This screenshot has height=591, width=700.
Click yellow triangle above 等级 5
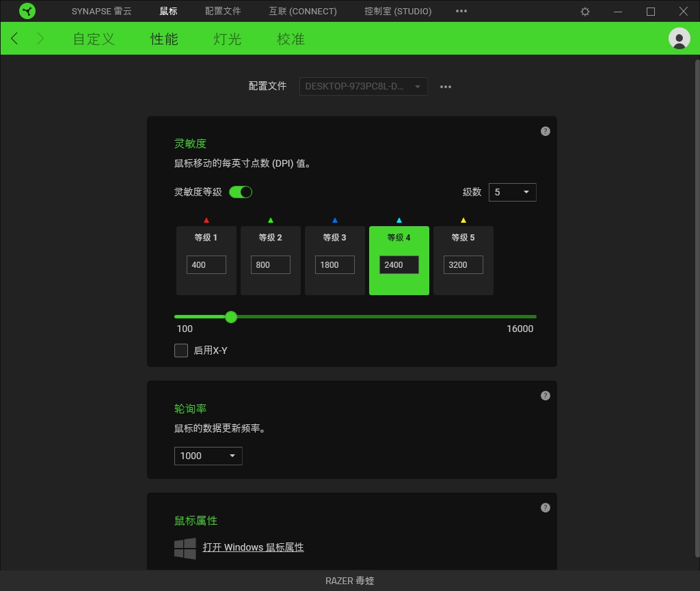click(463, 220)
